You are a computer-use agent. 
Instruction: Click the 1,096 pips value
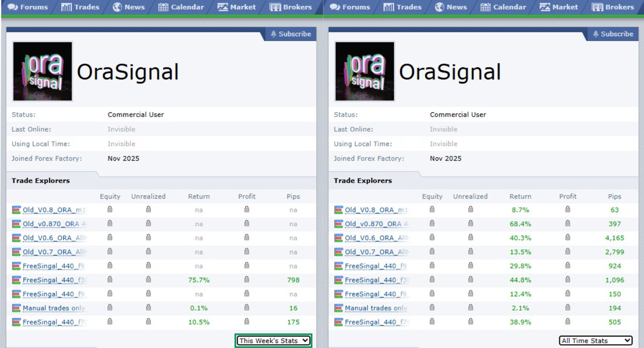(x=614, y=280)
